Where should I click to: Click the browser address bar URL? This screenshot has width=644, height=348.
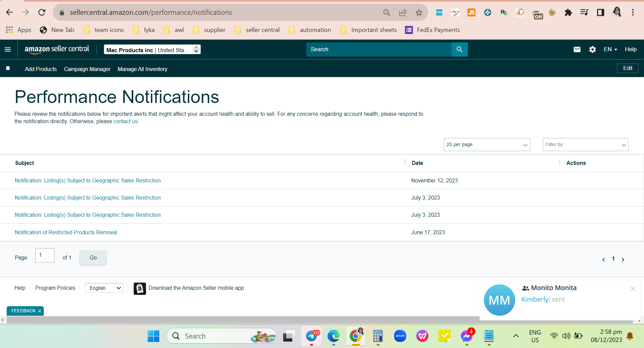pyautogui.click(x=151, y=12)
